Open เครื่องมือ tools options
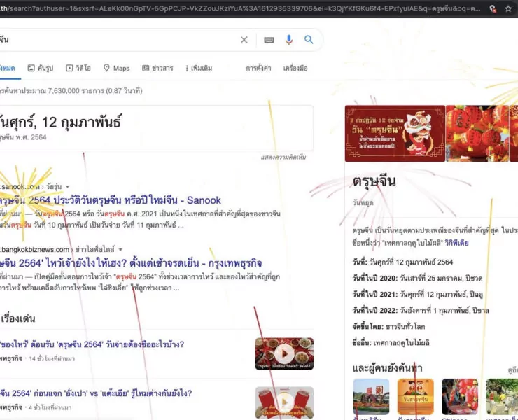518x420 pixels. tap(295, 68)
